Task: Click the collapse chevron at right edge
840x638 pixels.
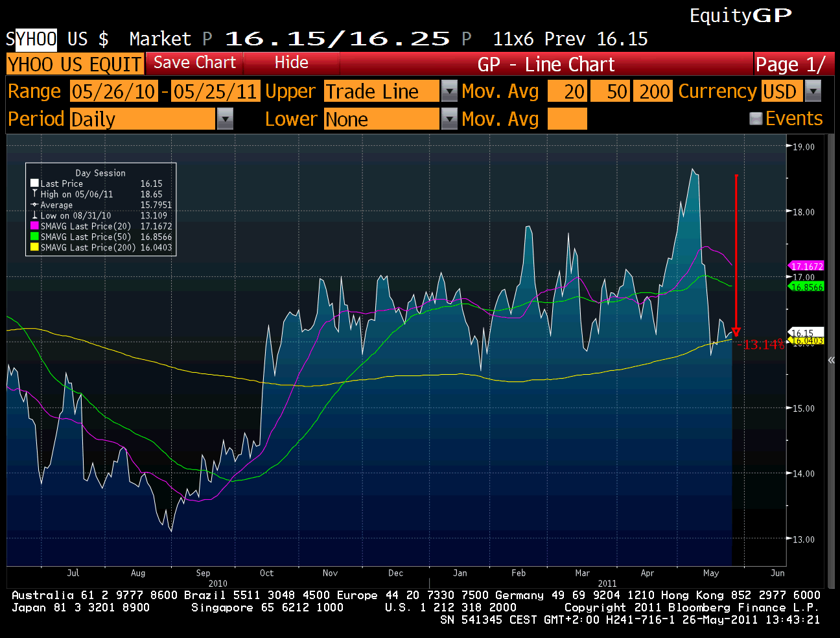Action: pyautogui.click(x=832, y=360)
